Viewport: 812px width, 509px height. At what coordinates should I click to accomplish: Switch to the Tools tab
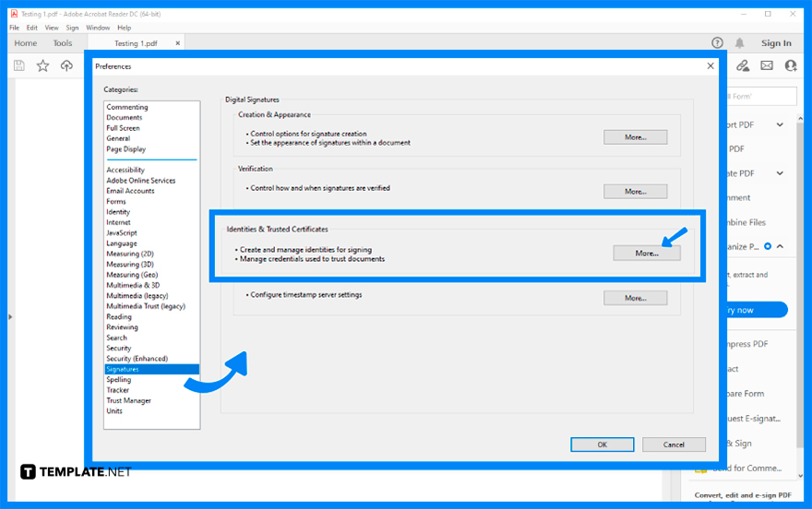[63, 43]
